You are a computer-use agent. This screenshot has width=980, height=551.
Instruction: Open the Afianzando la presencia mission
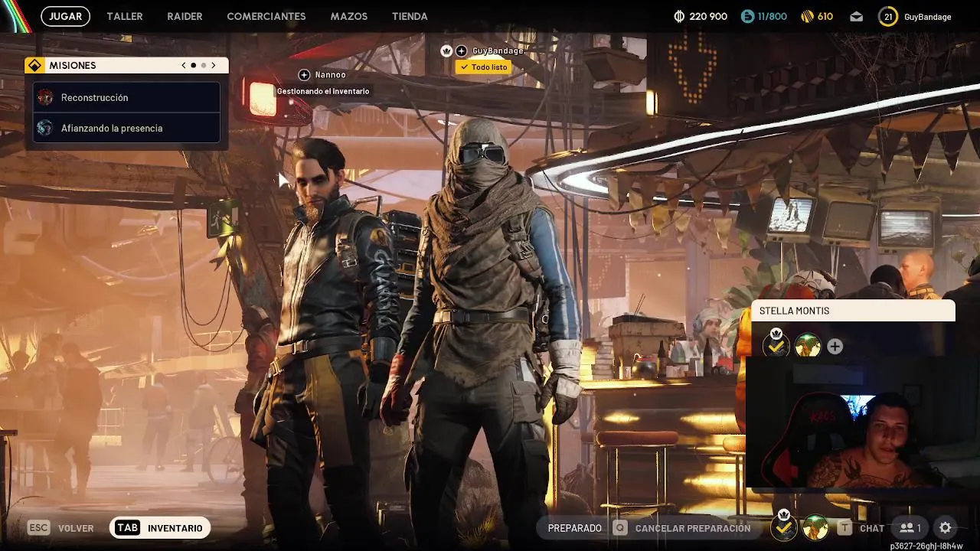[x=126, y=128]
